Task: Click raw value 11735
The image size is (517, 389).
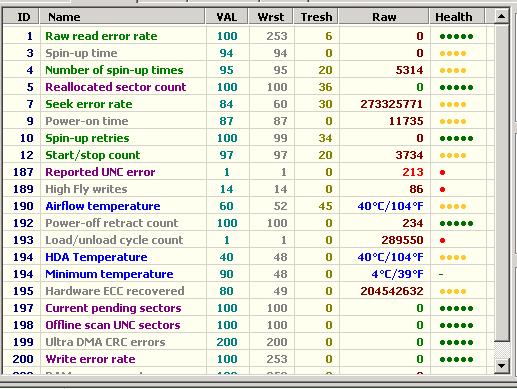Action: pos(406,121)
